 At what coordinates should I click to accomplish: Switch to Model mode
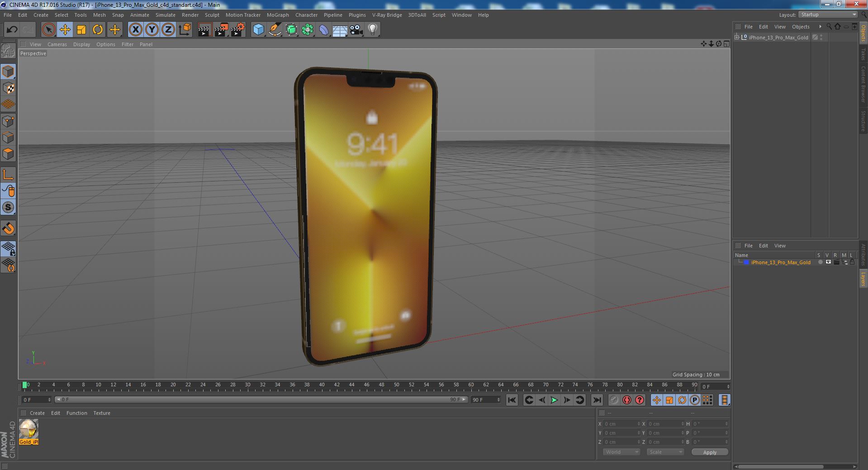(8, 71)
